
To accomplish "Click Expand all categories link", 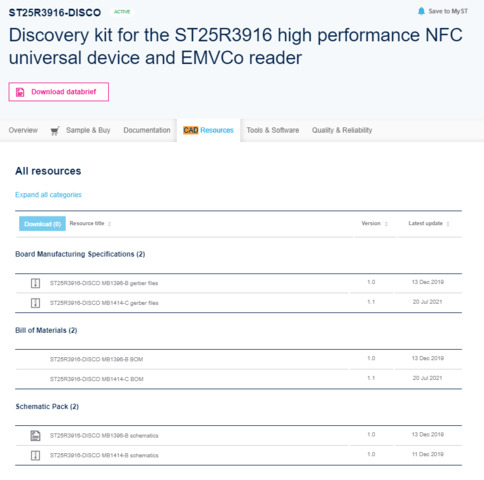I will pyautogui.click(x=48, y=195).
